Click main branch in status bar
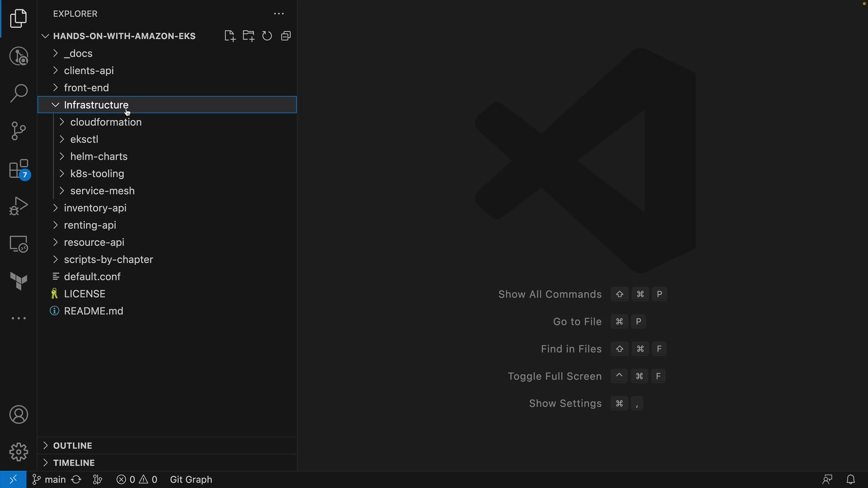Screen dimensions: 868x488 click(50, 479)
